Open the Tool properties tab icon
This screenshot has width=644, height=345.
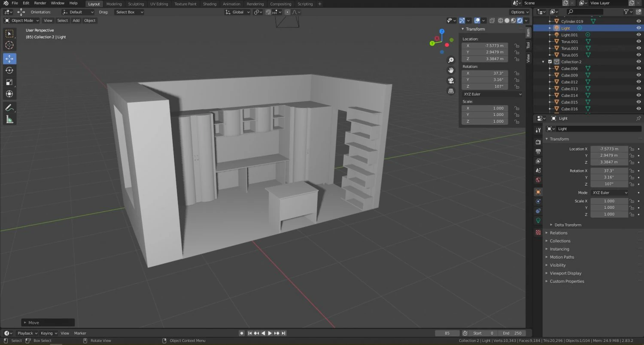coord(538,130)
